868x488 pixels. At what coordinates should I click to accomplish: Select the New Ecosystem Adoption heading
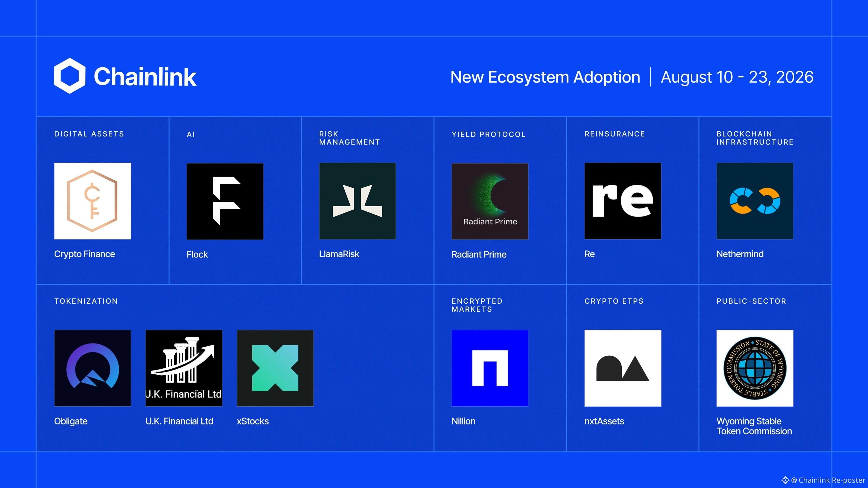(545, 77)
